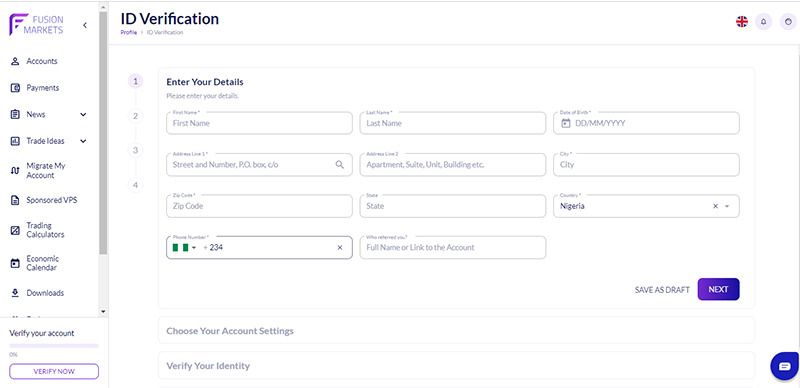This screenshot has width=800, height=388.
Task: Focus the First Name field
Action: pyautogui.click(x=259, y=123)
